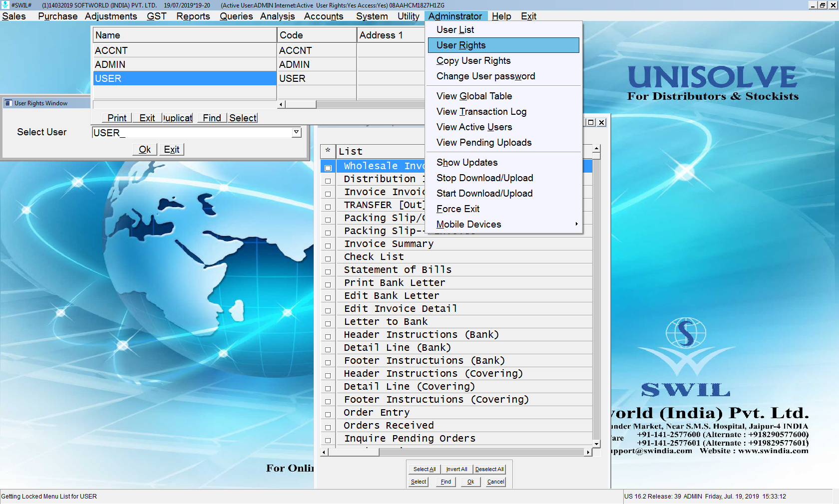Click Exit button below Select User

[171, 149]
